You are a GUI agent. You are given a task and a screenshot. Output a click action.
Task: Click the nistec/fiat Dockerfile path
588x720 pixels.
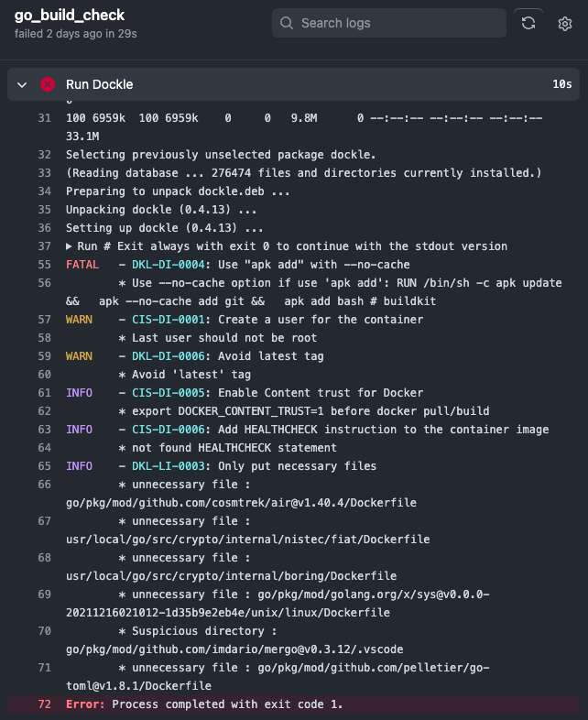(248, 540)
